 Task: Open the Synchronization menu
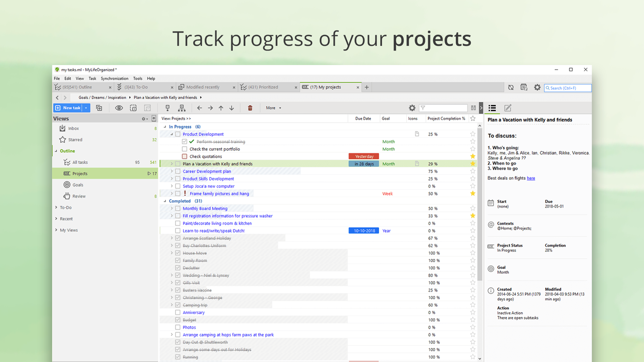pyautogui.click(x=115, y=79)
